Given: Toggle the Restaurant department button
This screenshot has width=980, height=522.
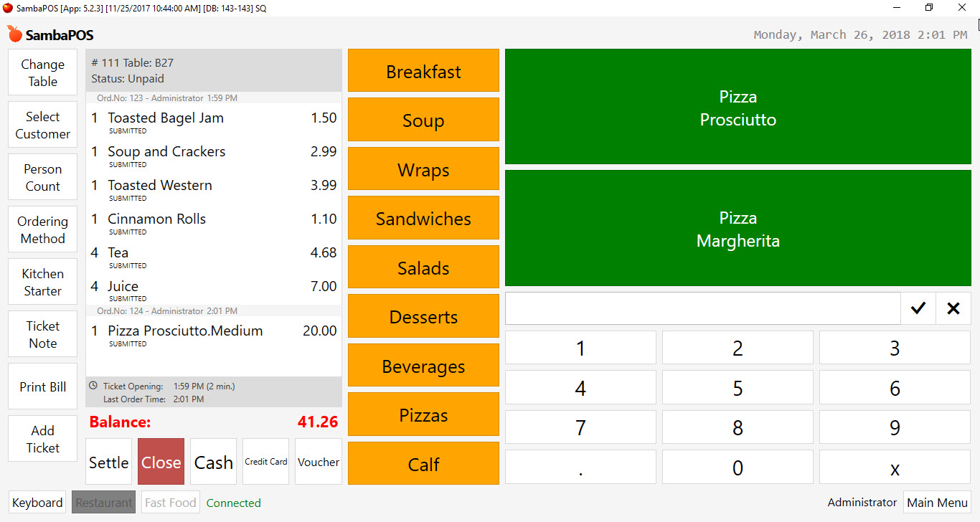Looking at the screenshot, I should tap(104, 503).
